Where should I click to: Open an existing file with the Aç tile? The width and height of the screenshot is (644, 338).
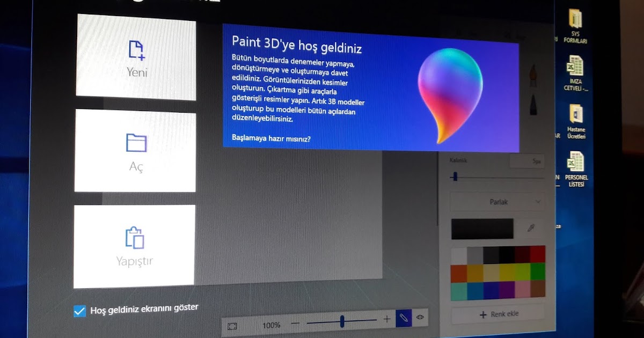pos(135,151)
